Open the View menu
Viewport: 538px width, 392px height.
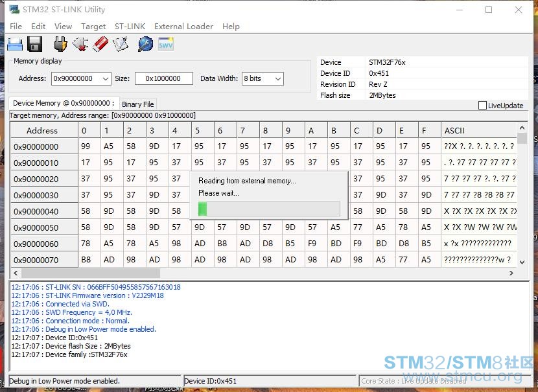(x=63, y=27)
